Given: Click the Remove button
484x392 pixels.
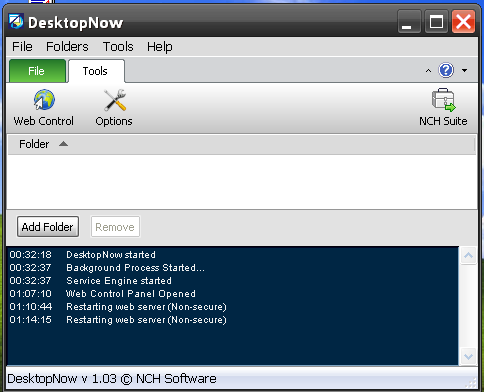Looking at the screenshot, I should click(x=115, y=227).
